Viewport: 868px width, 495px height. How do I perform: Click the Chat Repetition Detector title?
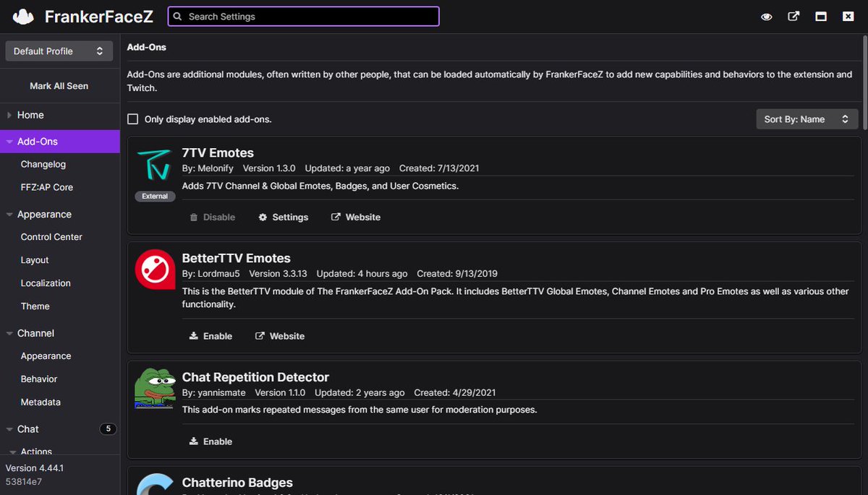[255, 377]
